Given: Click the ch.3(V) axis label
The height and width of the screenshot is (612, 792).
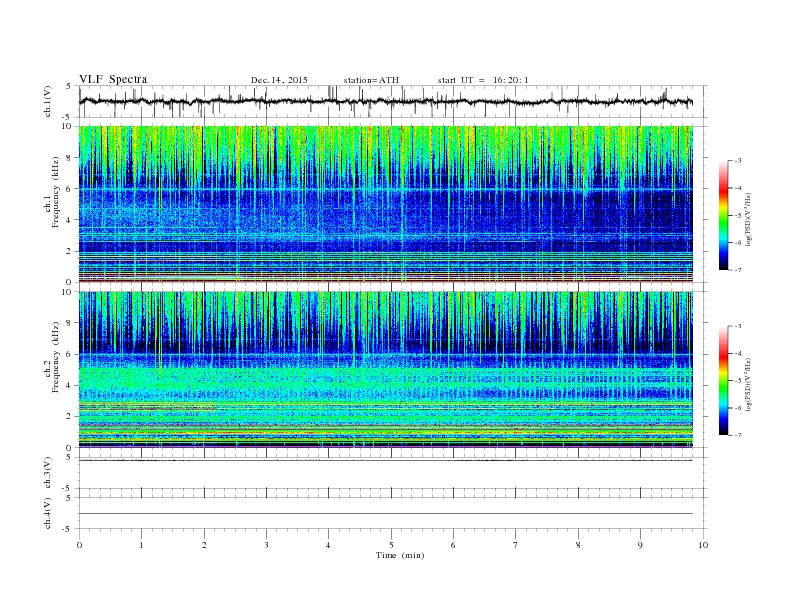Looking at the screenshot, I should 48,473.
